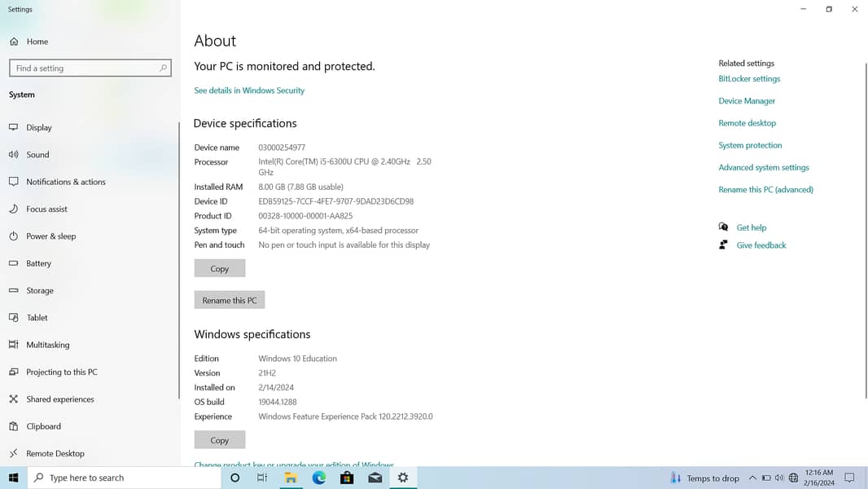Image resolution: width=868 pixels, height=489 pixels.
Task: Open Focus assist moon icon
Action: pos(14,209)
